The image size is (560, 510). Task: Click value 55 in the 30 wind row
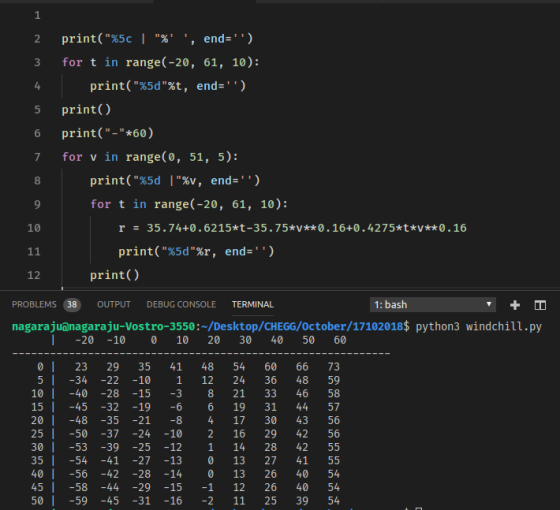pyautogui.click(x=333, y=447)
